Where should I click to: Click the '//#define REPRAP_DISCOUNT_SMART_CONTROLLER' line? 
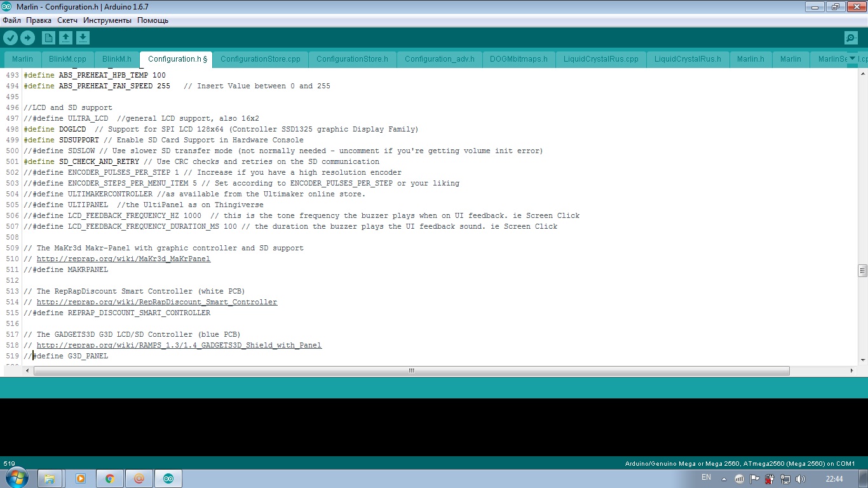117,313
